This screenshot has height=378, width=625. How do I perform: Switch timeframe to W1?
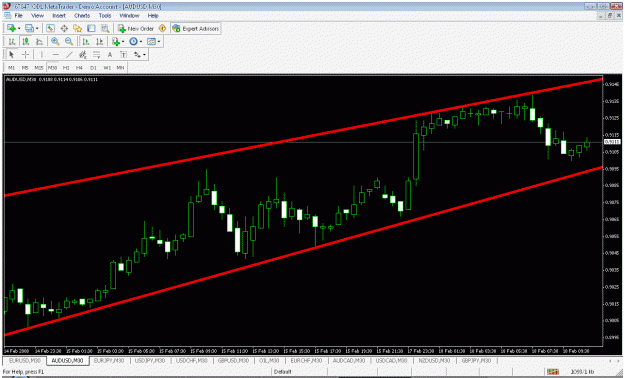click(107, 68)
